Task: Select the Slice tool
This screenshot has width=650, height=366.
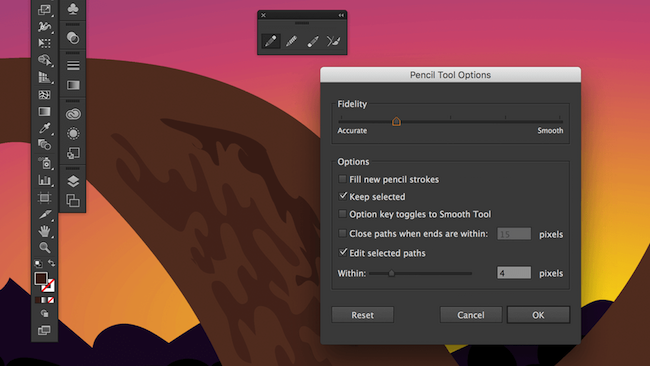Action: [44, 214]
